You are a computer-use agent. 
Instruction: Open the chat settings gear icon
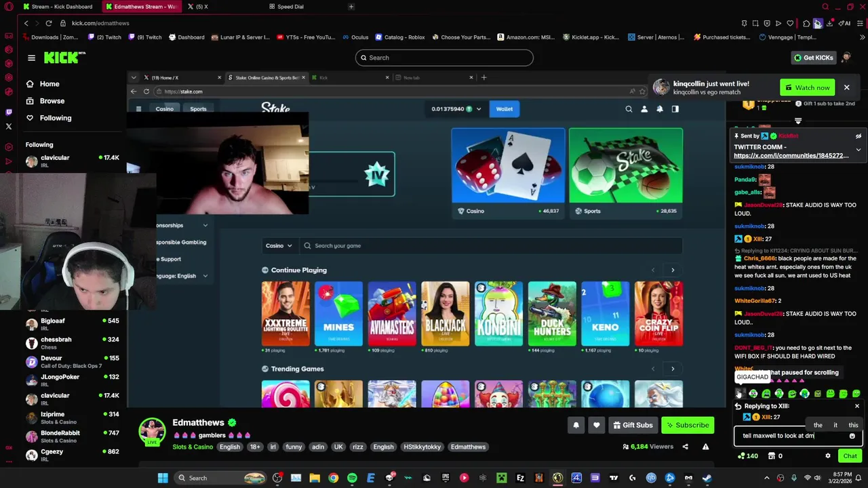828,456
